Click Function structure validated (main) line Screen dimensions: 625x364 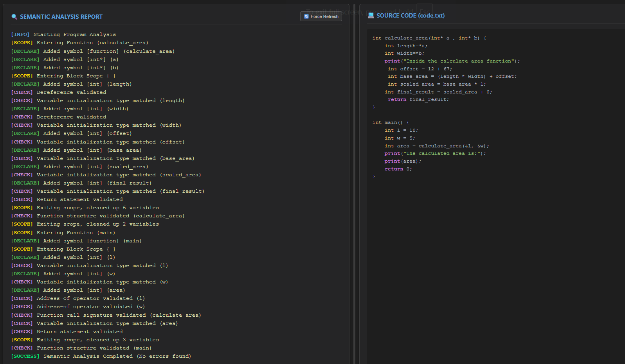(81, 348)
